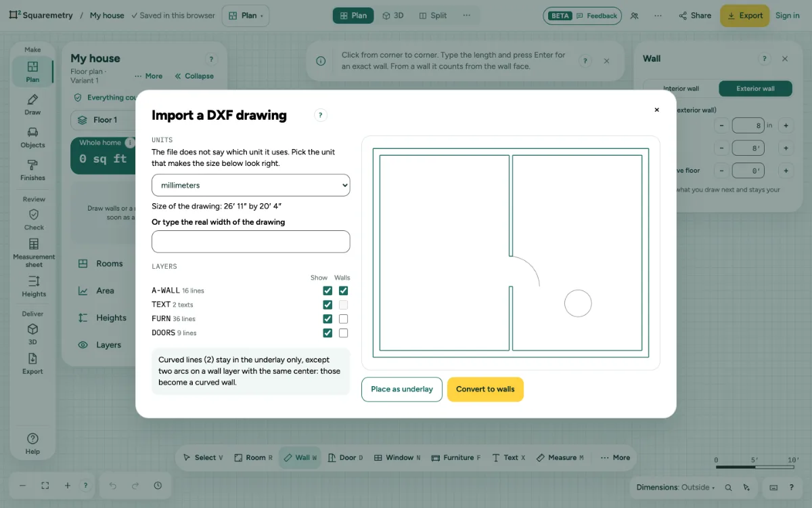Click Convert to walls button
The width and height of the screenshot is (812, 508).
(x=485, y=389)
